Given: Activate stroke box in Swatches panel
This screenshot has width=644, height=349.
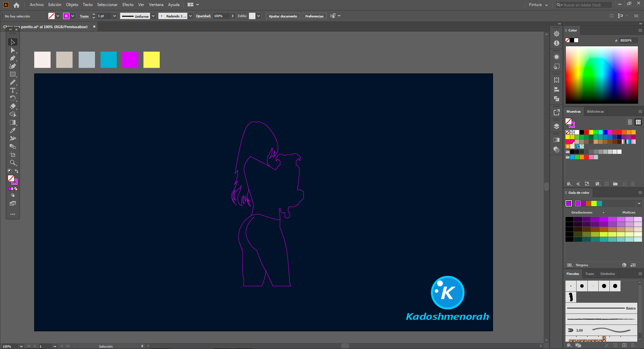Looking at the screenshot, I should coord(572,124).
